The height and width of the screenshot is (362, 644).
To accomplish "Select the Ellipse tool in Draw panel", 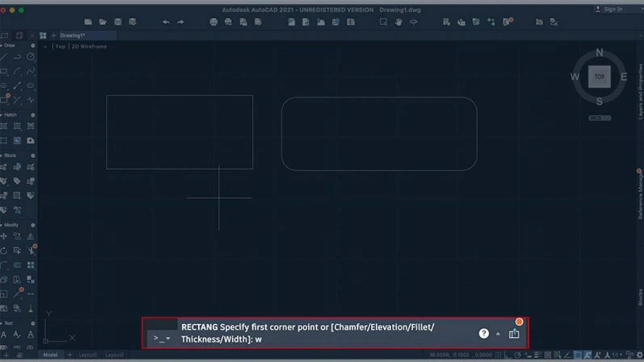I will (x=31, y=86).
